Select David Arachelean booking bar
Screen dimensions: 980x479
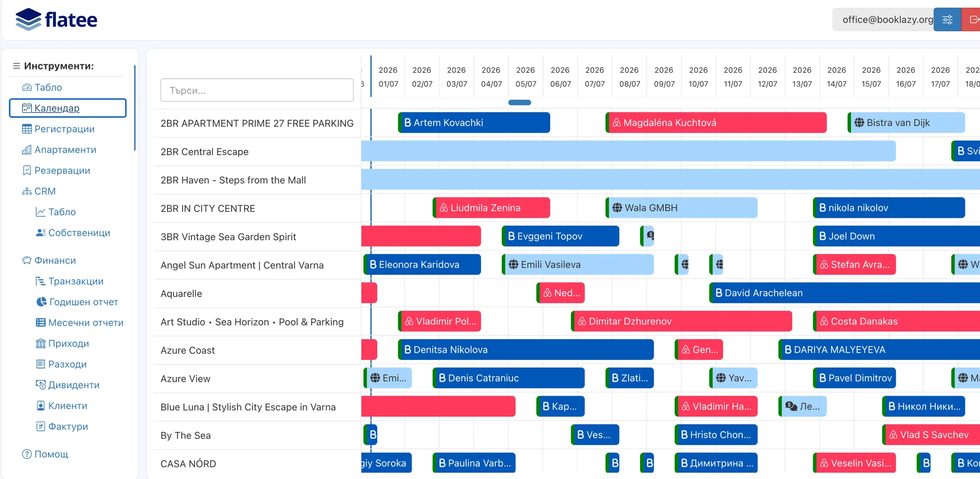pyautogui.click(x=845, y=293)
